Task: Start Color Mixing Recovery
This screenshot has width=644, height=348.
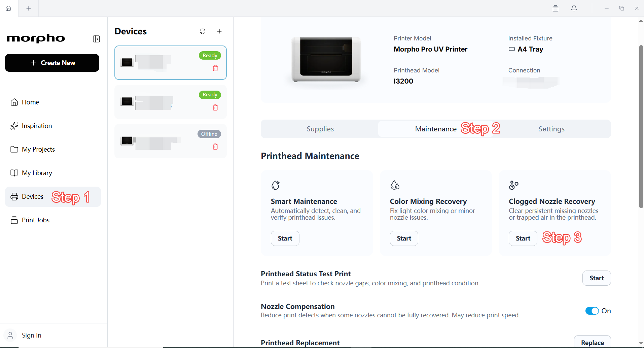Action: tap(404, 238)
